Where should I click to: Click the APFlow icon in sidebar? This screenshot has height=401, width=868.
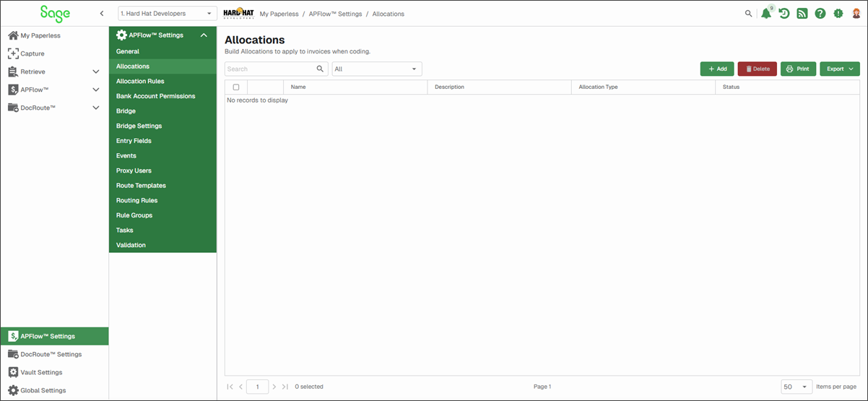click(13, 90)
